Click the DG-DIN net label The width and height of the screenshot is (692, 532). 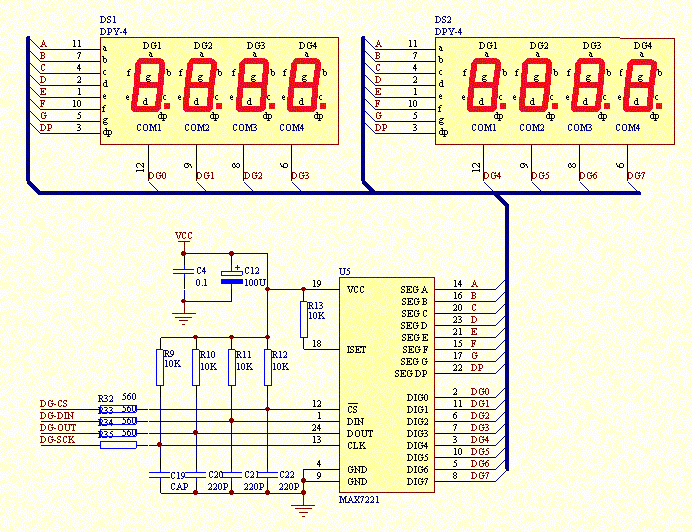pyautogui.click(x=57, y=415)
